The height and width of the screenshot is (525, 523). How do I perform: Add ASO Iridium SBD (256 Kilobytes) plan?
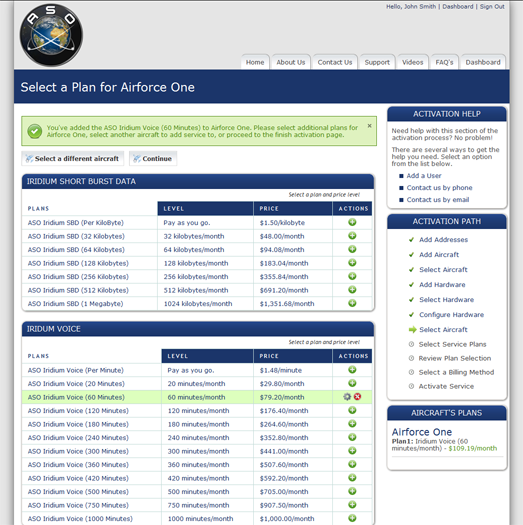(x=352, y=276)
